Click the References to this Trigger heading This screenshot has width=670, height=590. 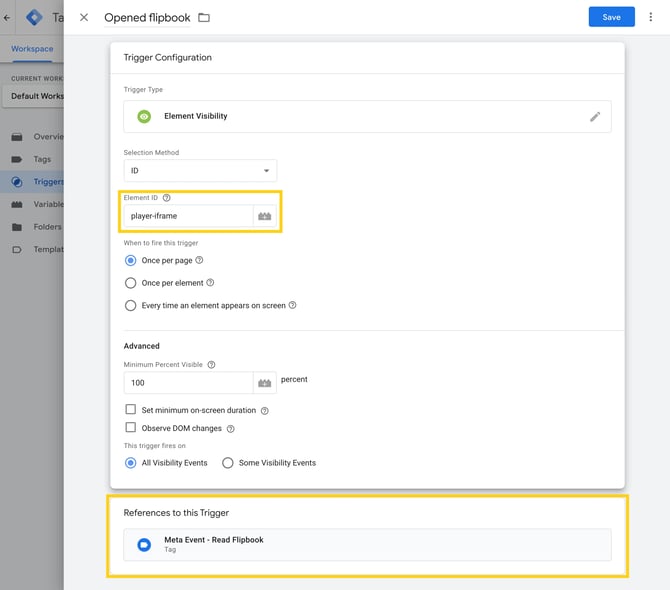tap(176, 513)
